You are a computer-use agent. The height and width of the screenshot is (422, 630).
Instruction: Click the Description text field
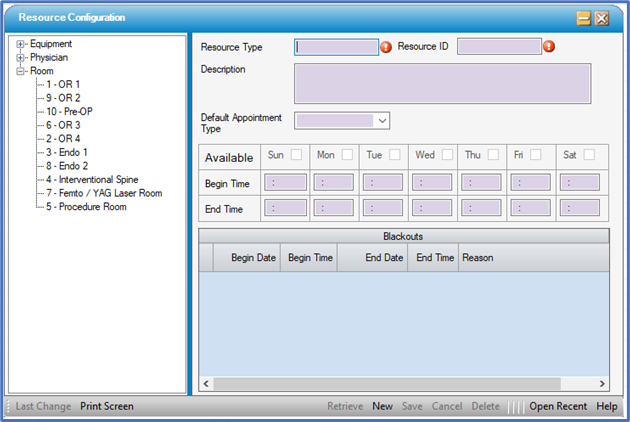pos(442,84)
